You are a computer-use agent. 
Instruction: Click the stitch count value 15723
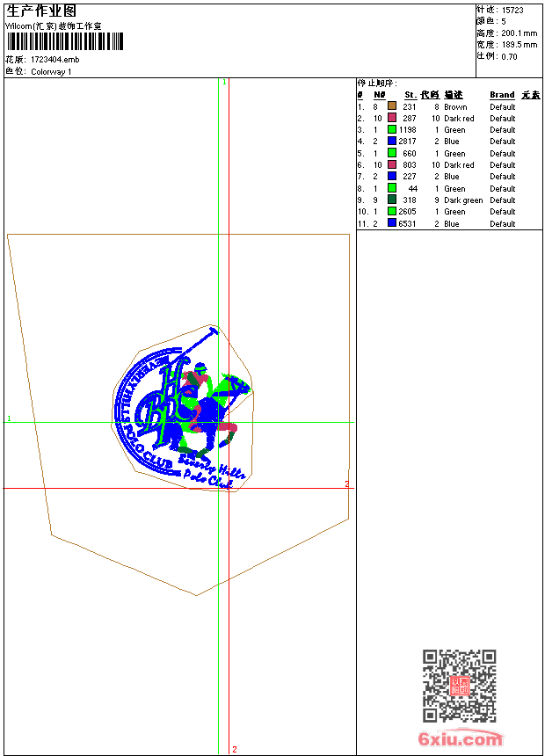[512, 11]
